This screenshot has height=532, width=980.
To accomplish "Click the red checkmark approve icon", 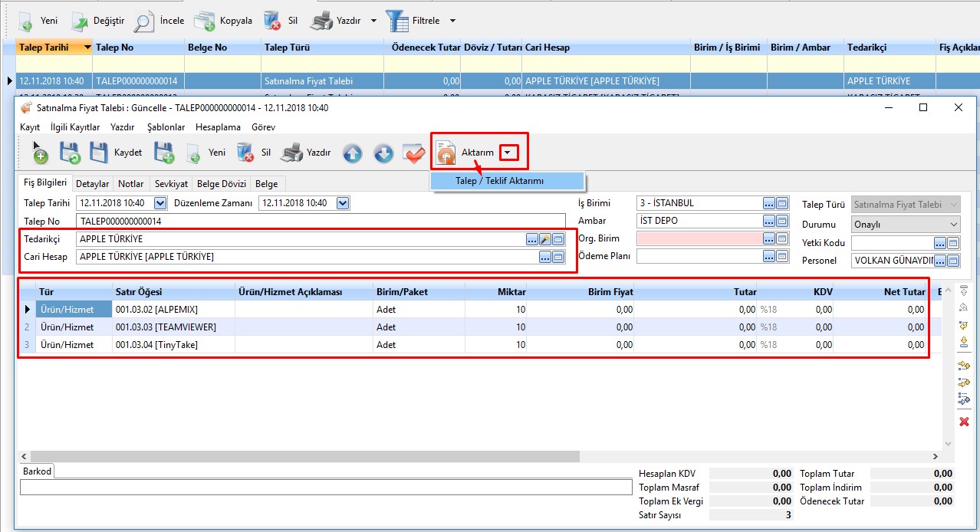I will pos(414,153).
